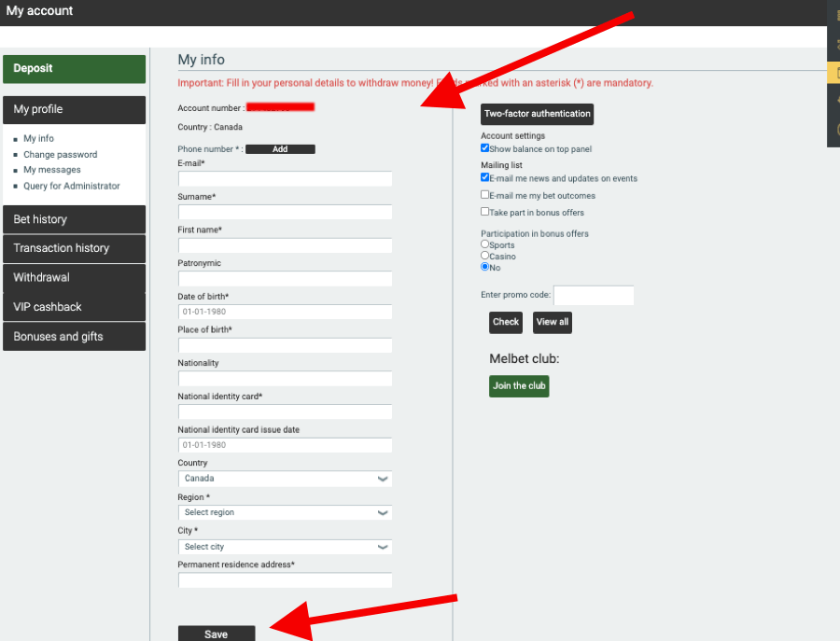The height and width of the screenshot is (641, 840).
Task: Open the Withdrawal menu item
Action: point(74,277)
